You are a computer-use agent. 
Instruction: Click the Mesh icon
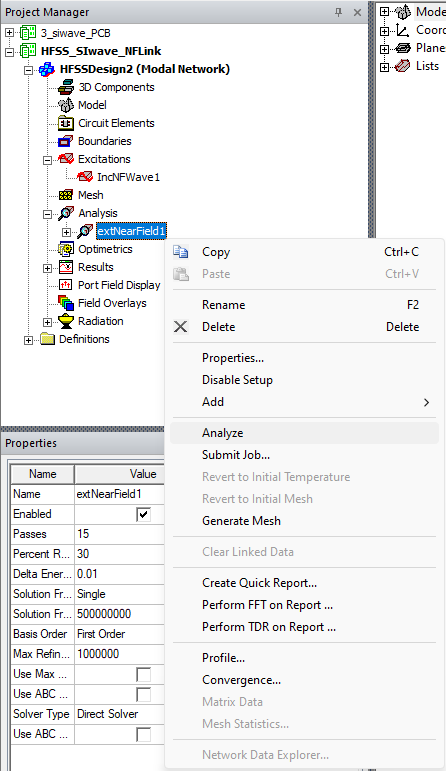66,195
